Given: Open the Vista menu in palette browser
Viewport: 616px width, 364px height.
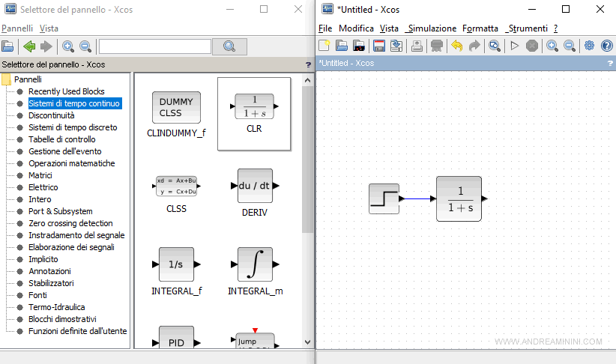Looking at the screenshot, I should pyautogui.click(x=49, y=28).
